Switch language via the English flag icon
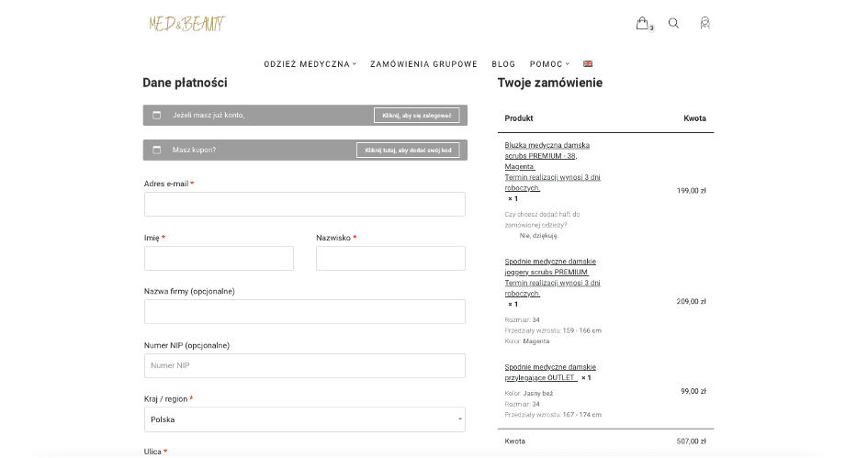868x458 pixels. click(x=588, y=64)
